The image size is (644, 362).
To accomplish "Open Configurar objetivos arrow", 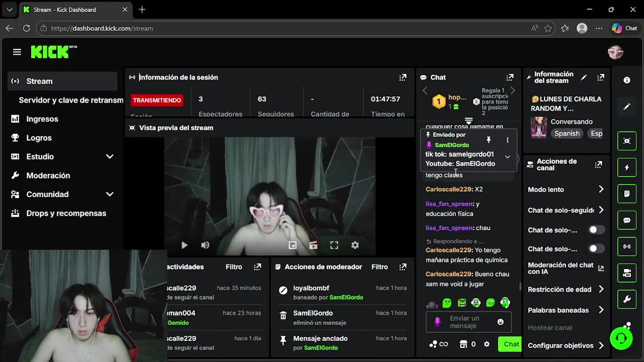I will click(601, 345).
